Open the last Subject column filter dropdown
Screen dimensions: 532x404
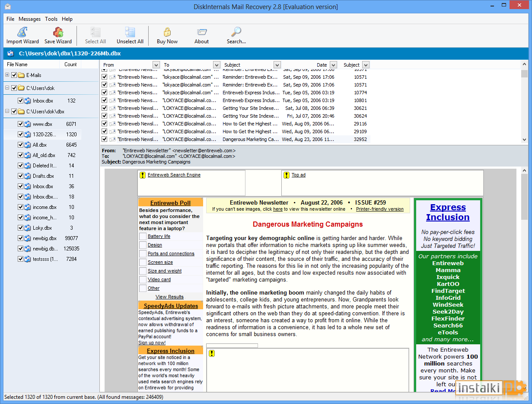pos(366,65)
